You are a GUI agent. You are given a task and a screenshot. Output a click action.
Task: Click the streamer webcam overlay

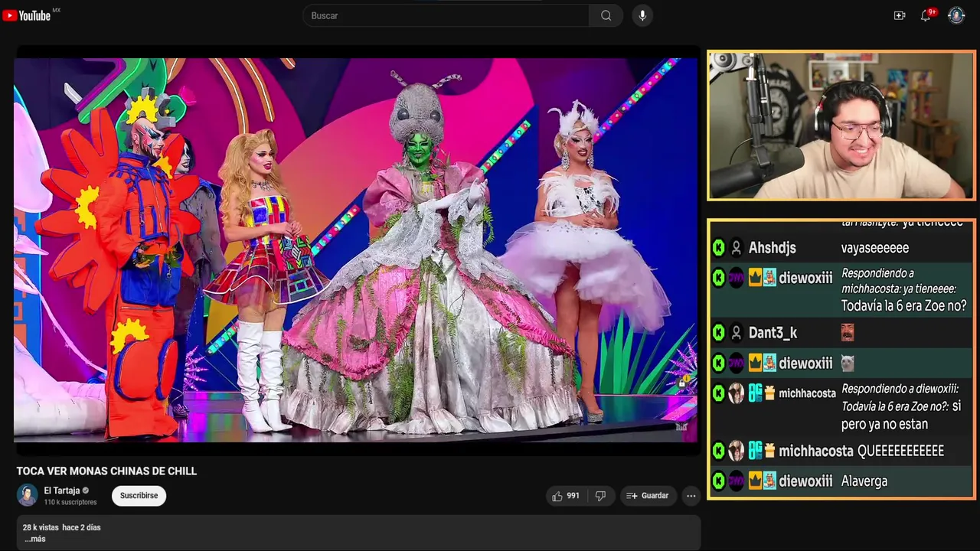click(x=841, y=126)
